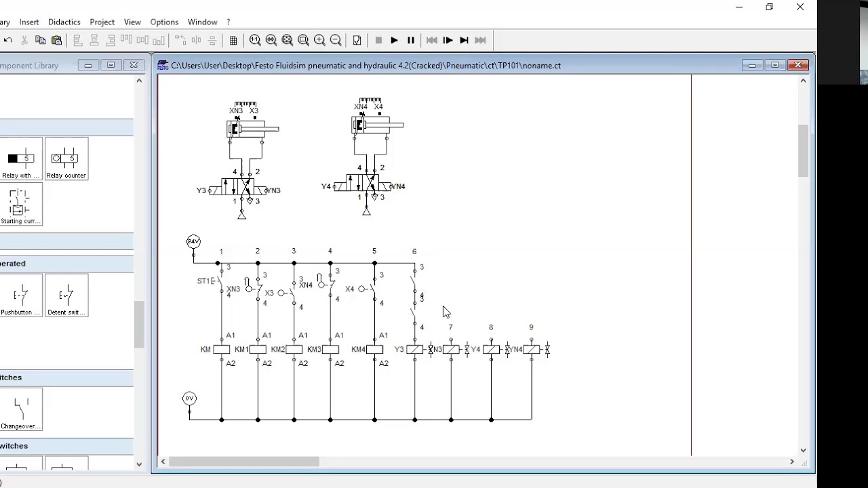Open the Didactics menu
The width and height of the screenshot is (868, 488).
tap(64, 22)
